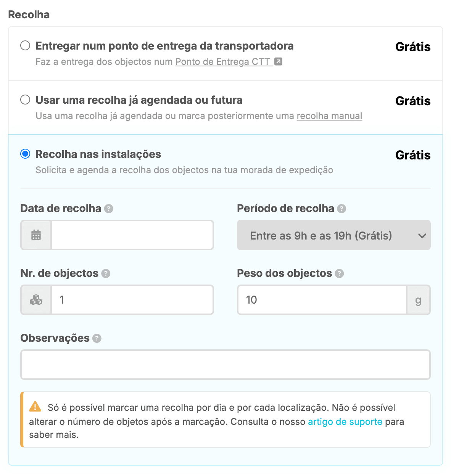Click the orange warning triangle icon
The width and height of the screenshot is (451, 476).
pos(35,407)
